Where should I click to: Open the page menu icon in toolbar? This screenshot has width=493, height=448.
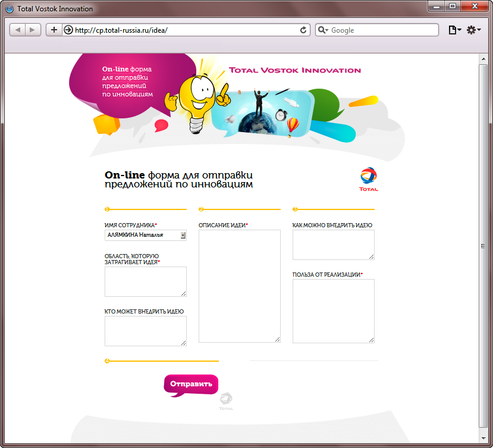pyautogui.click(x=454, y=30)
